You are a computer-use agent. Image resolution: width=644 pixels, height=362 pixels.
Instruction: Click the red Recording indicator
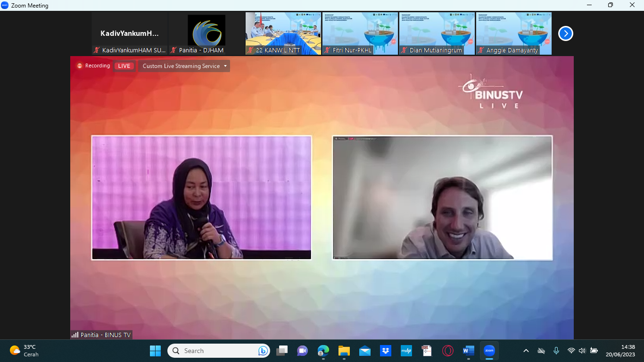(93, 66)
